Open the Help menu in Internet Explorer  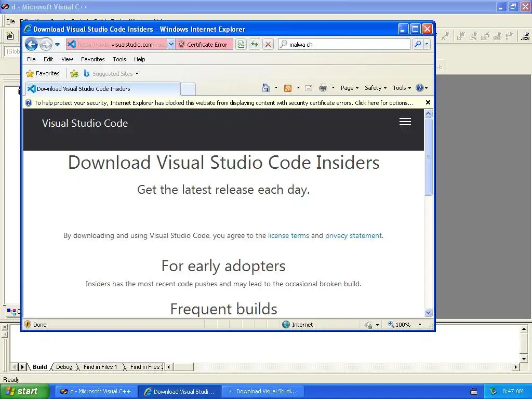click(x=139, y=59)
